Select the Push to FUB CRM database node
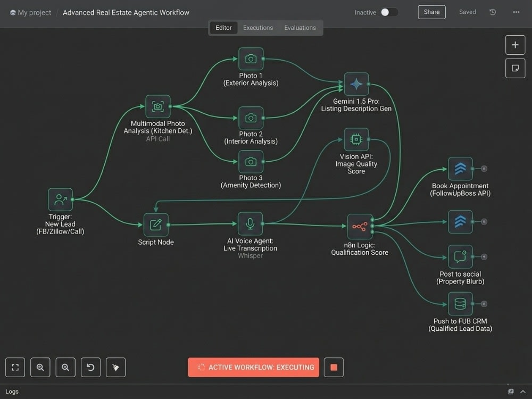 [460, 304]
